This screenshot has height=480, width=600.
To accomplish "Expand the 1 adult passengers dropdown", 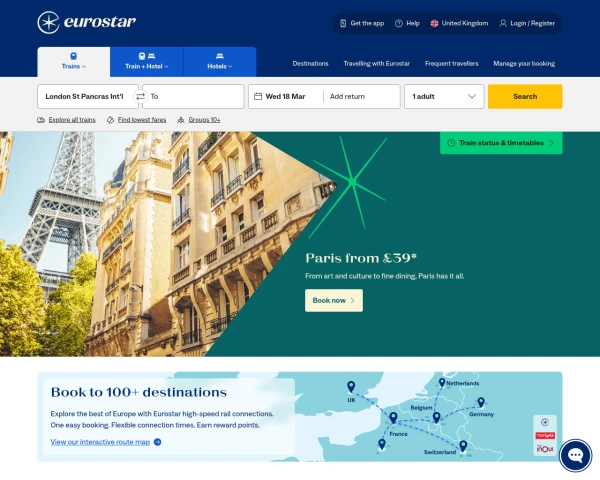I will 444,96.
